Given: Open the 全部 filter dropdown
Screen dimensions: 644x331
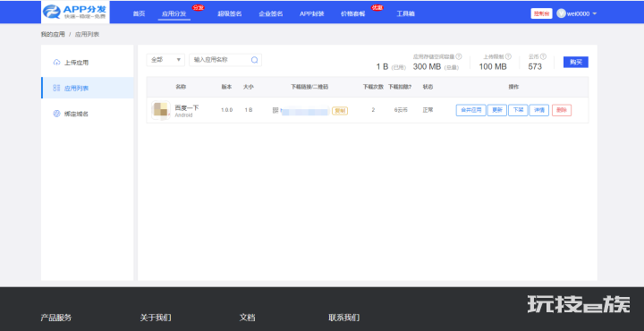Looking at the screenshot, I should point(165,60).
